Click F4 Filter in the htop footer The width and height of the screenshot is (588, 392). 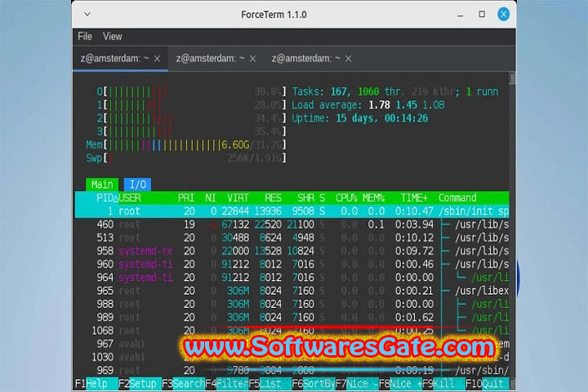pos(227,384)
